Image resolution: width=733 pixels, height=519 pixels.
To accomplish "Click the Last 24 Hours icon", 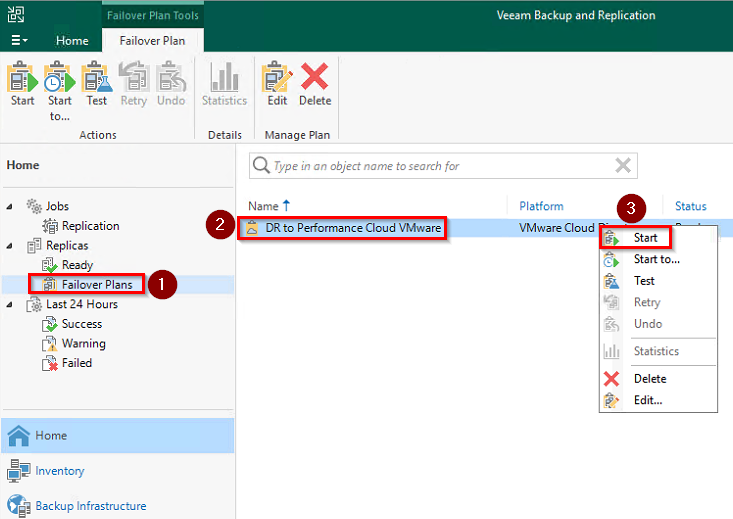I will [x=34, y=304].
